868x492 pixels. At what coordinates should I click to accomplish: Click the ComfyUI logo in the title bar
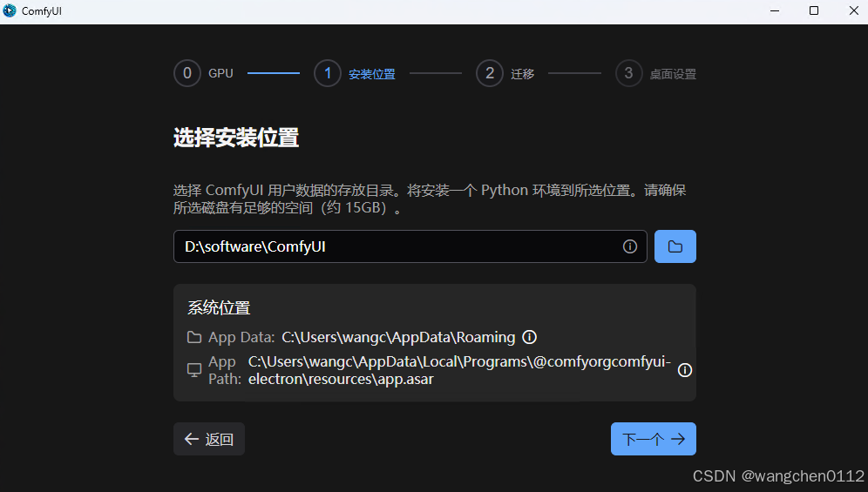[10, 10]
